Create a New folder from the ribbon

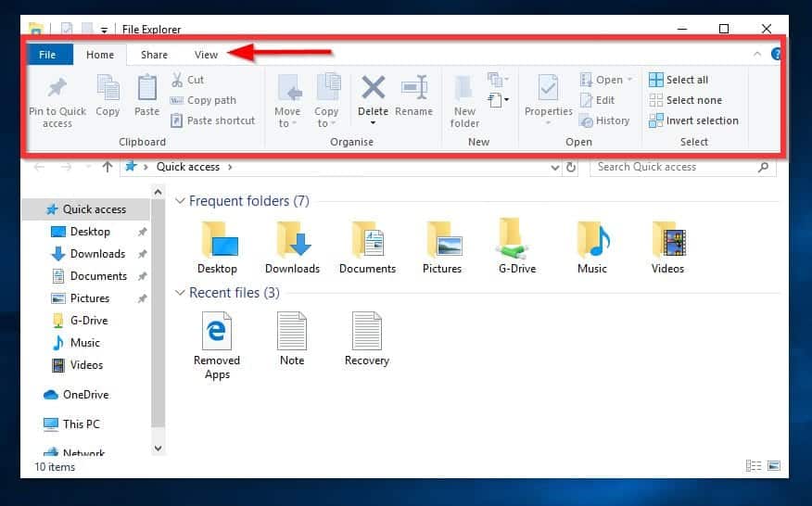[x=464, y=102]
